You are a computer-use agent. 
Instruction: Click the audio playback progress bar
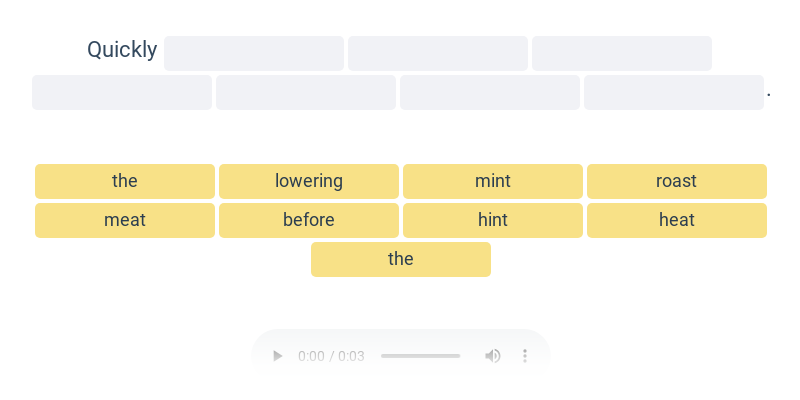[420, 356]
